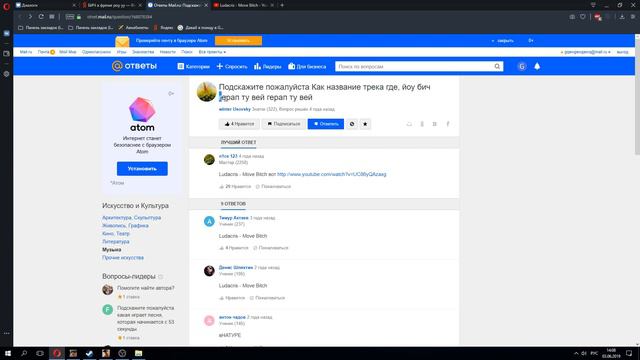Image resolution: width=640 pixels, height=360 pixels.
Task: Click the browser address bar URL
Action: 119,17
